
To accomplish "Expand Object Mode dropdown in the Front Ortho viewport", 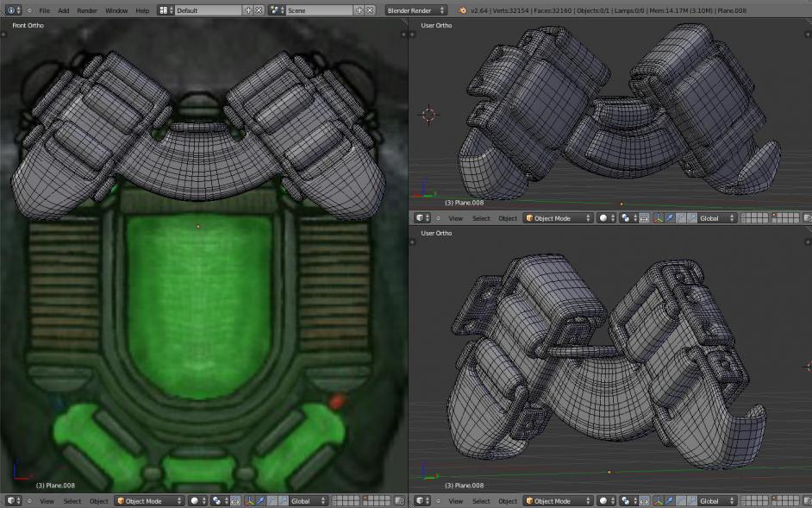I will (150, 501).
